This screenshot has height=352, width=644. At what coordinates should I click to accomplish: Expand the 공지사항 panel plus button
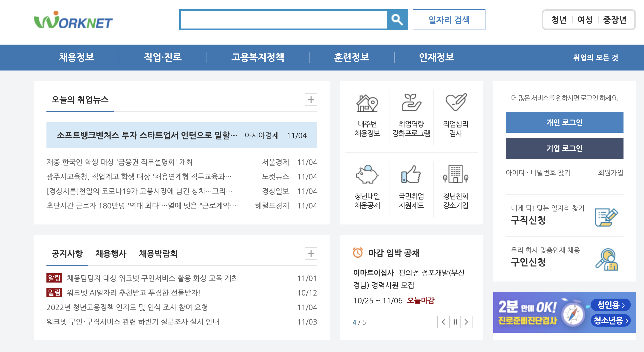311,254
